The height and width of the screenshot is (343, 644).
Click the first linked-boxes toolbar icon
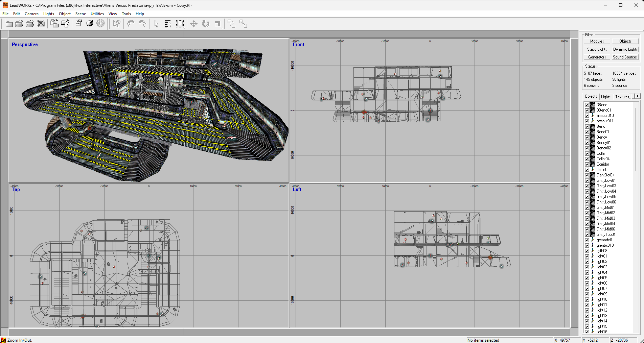(231, 24)
